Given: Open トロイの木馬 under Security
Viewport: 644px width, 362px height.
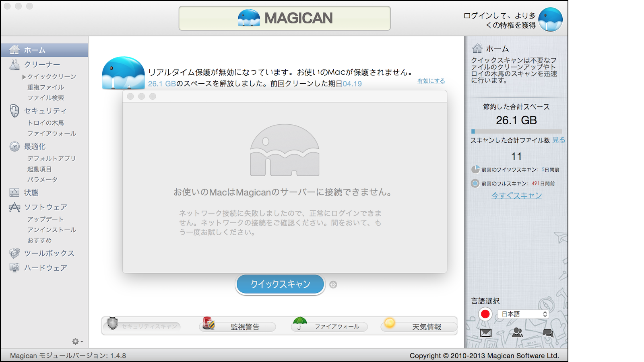Looking at the screenshot, I should 45,123.
